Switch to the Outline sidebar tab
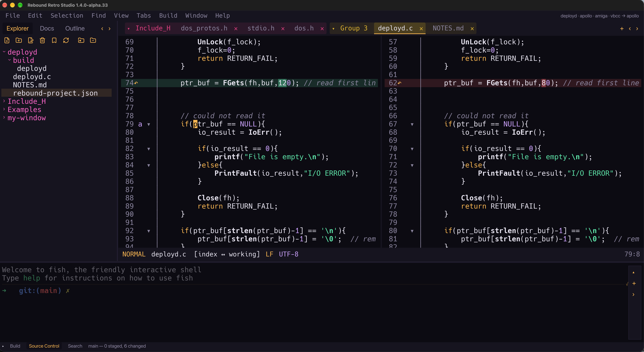Image resolution: width=644 pixels, height=352 pixels. (x=75, y=29)
